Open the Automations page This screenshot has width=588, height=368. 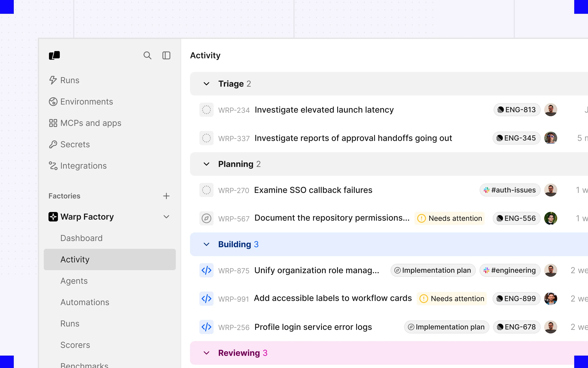(85, 302)
